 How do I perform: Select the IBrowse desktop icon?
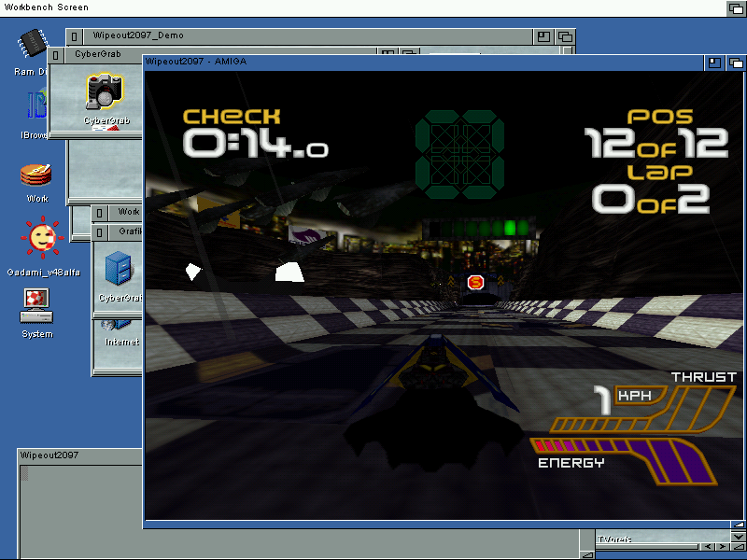point(36,105)
